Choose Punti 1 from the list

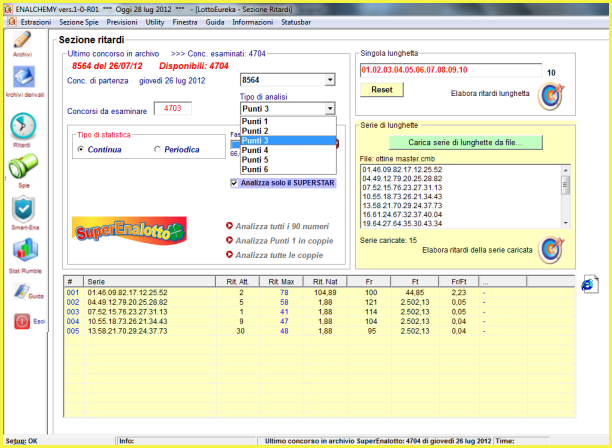coord(288,121)
